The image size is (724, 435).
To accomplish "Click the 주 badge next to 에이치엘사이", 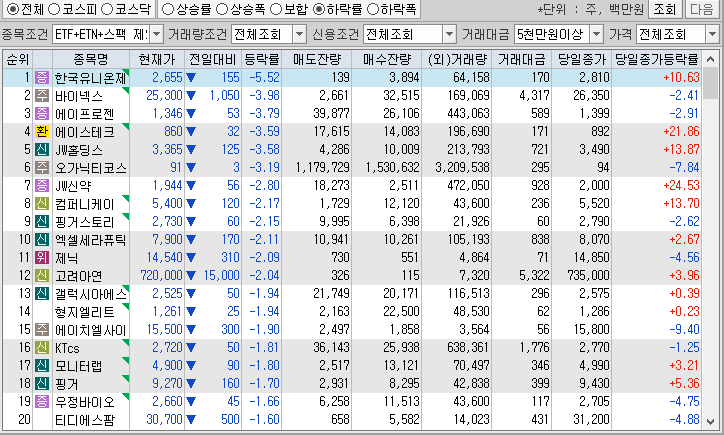I will coord(42,330).
